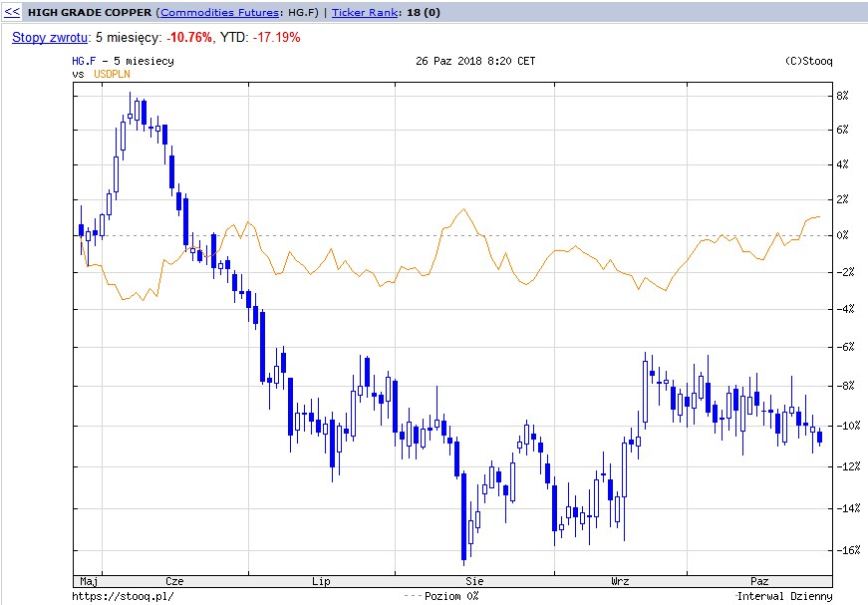The height and width of the screenshot is (605, 868).
Task: Click the chart timestamp 26 Paz 2018
Action: (x=475, y=61)
